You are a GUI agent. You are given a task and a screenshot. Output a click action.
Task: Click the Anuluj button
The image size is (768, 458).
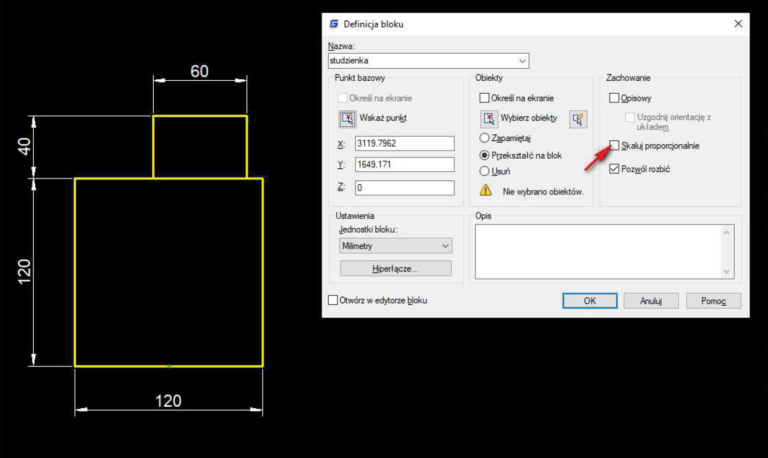pos(651,300)
